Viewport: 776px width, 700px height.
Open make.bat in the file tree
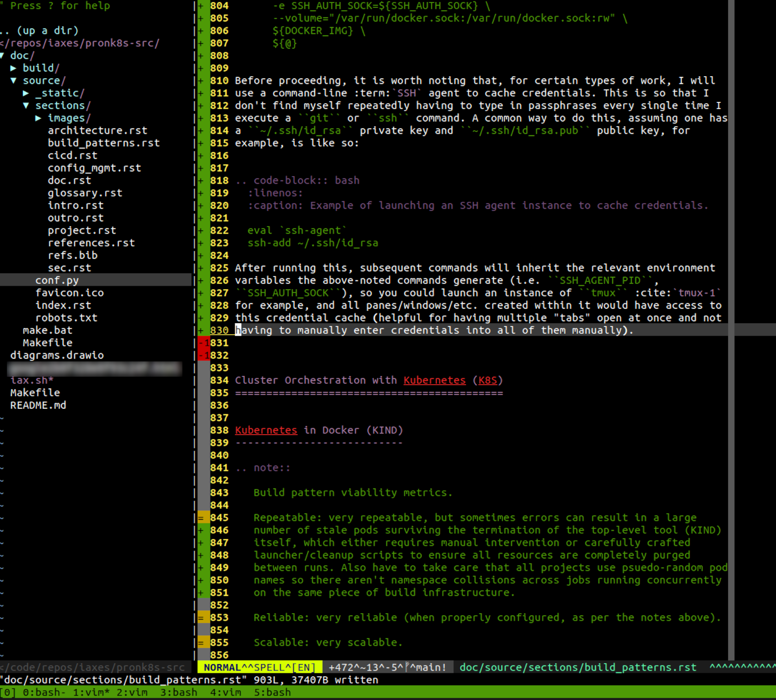click(48, 330)
